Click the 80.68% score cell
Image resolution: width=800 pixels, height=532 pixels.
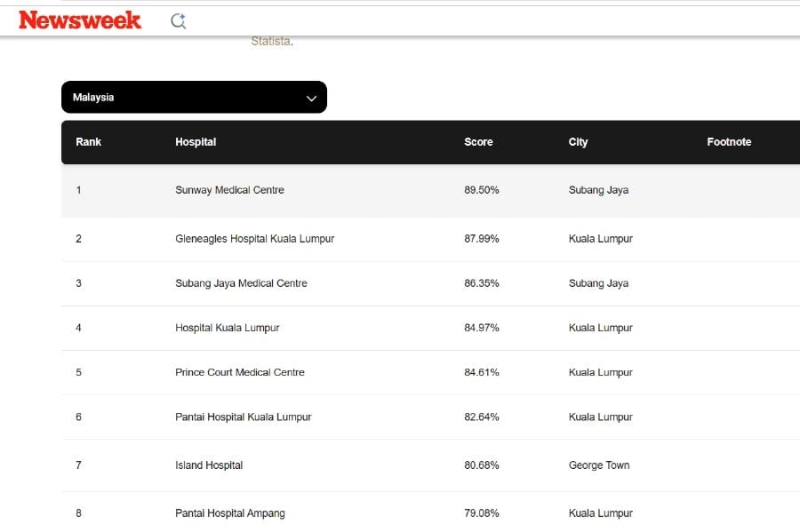point(481,465)
